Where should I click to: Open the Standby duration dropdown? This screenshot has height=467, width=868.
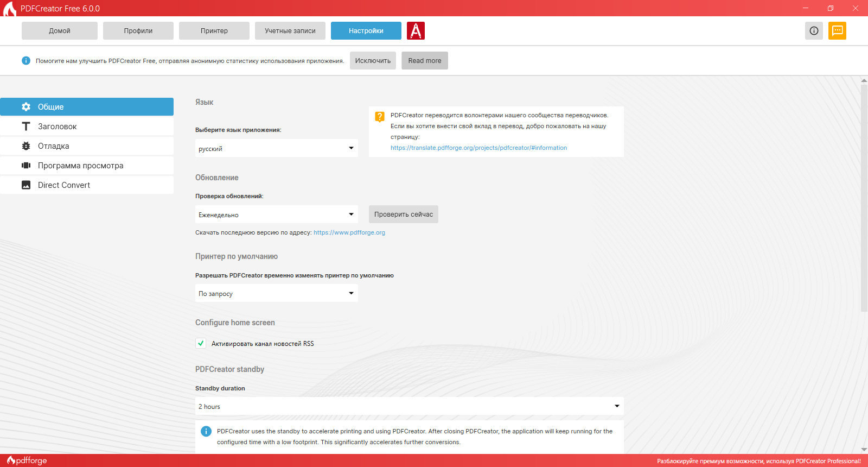(x=410, y=406)
